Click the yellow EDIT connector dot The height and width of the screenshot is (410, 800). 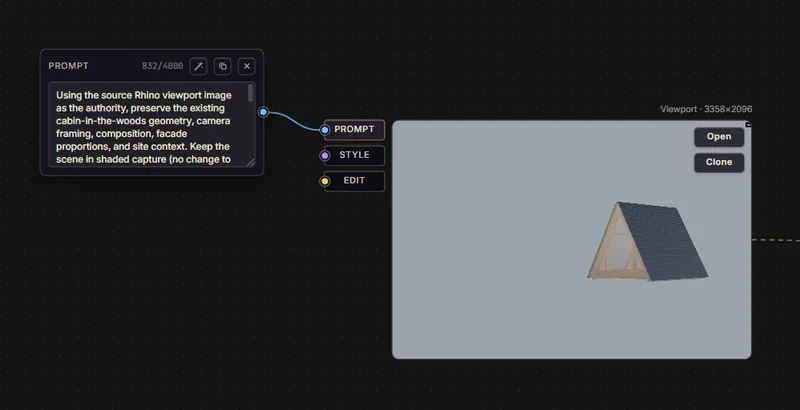pyautogui.click(x=324, y=181)
